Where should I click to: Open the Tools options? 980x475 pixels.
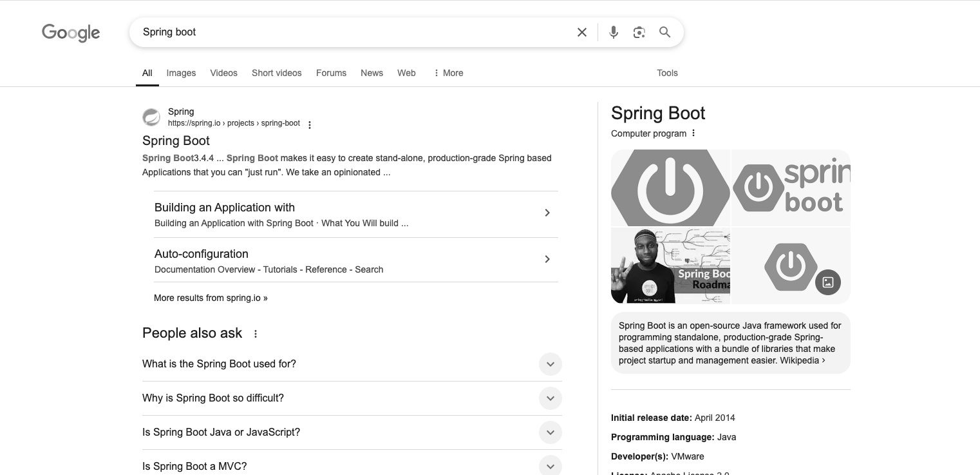pos(667,73)
